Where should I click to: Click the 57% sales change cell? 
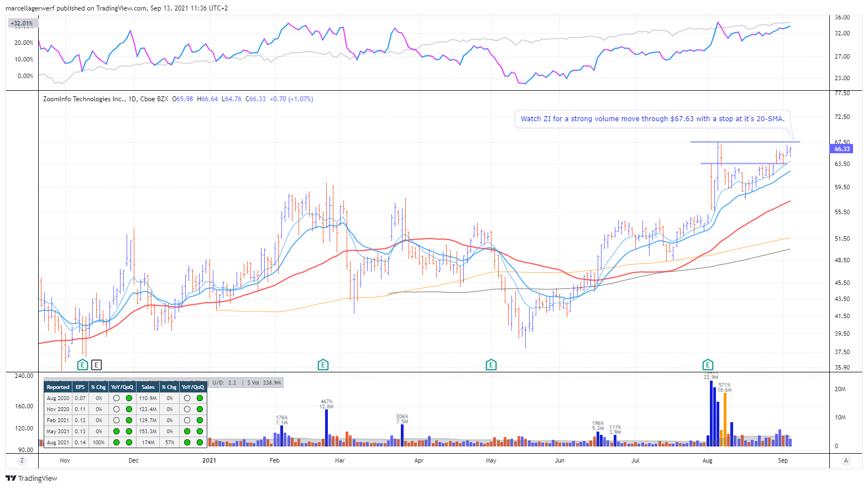point(170,442)
